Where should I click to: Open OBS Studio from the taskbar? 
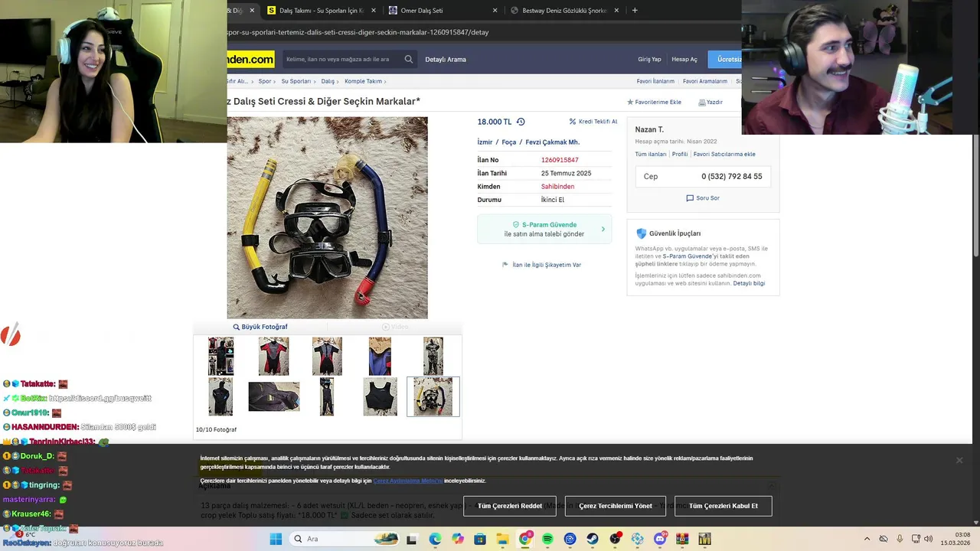click(615, 539)
